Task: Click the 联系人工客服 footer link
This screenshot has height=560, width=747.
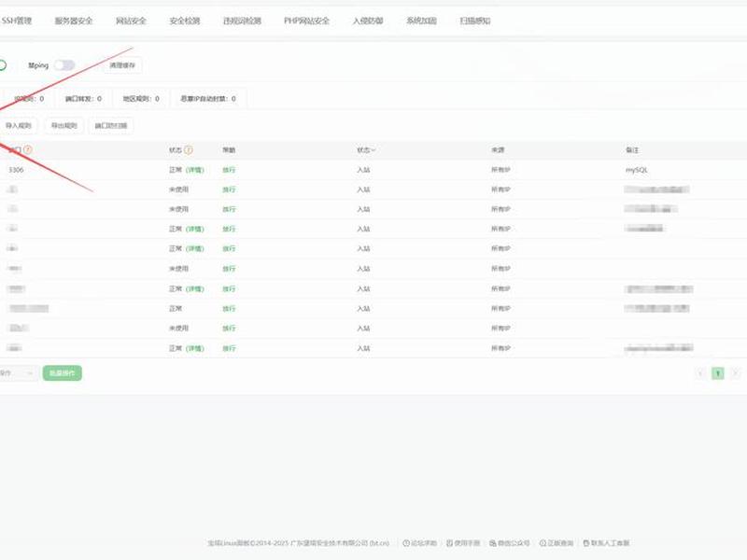Action: tap(606, 543)
